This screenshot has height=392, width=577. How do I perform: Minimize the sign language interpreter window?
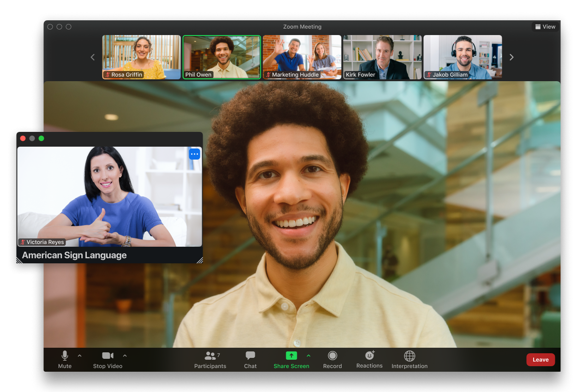pyautogui.click(x=32, y=138)
